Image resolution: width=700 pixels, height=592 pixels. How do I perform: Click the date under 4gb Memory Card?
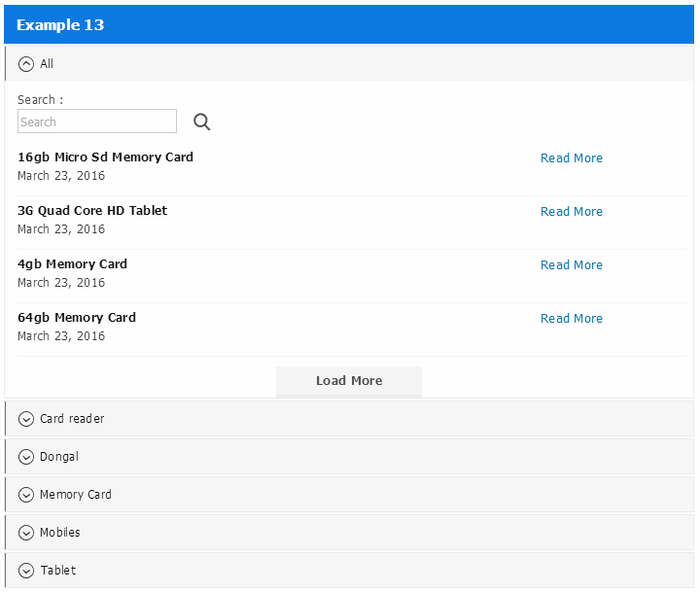(x=61, y=283)
